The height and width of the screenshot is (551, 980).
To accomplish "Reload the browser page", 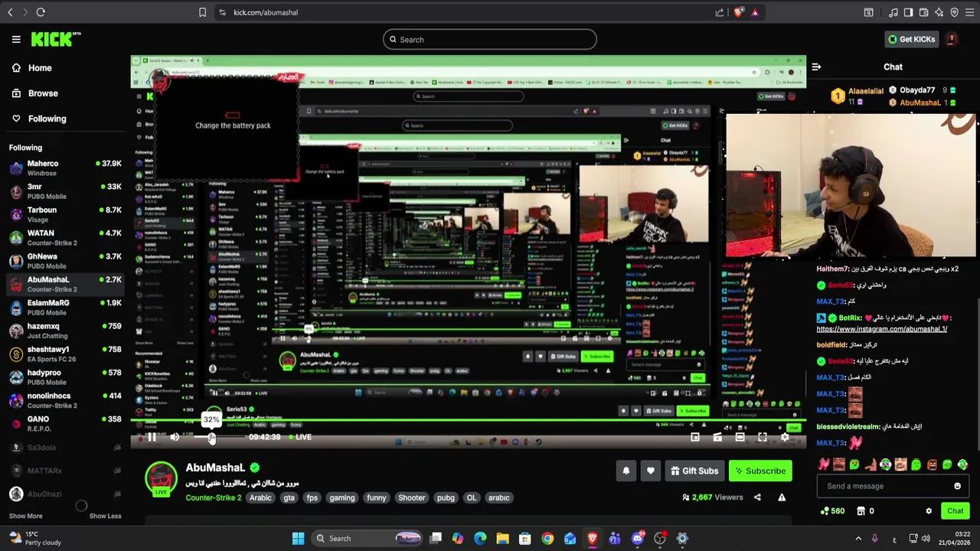I will [41, 12].
